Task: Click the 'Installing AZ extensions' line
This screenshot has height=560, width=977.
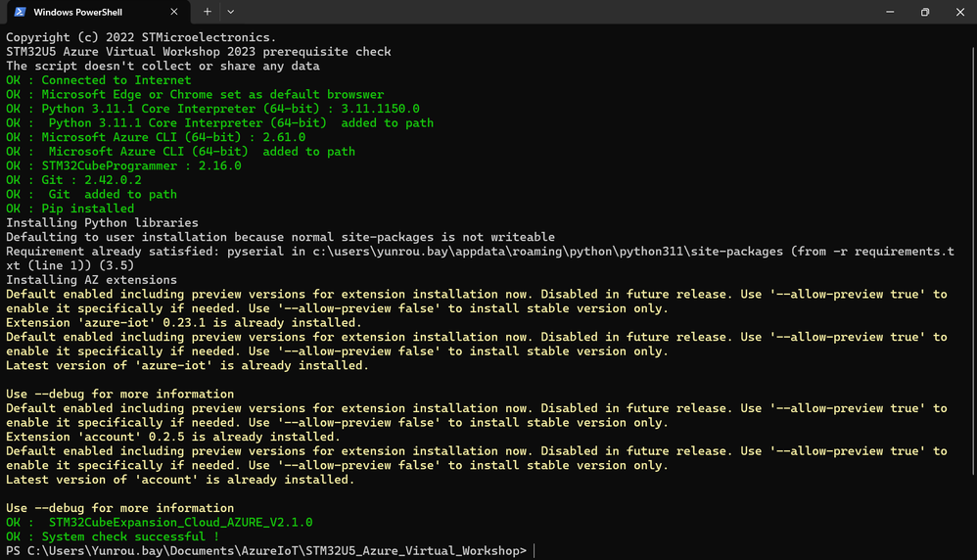Action: pyautogui.click(x=92, y=280)
